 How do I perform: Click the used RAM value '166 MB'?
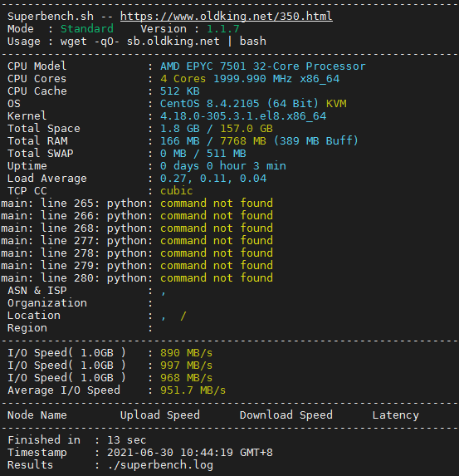click(180, 141)
